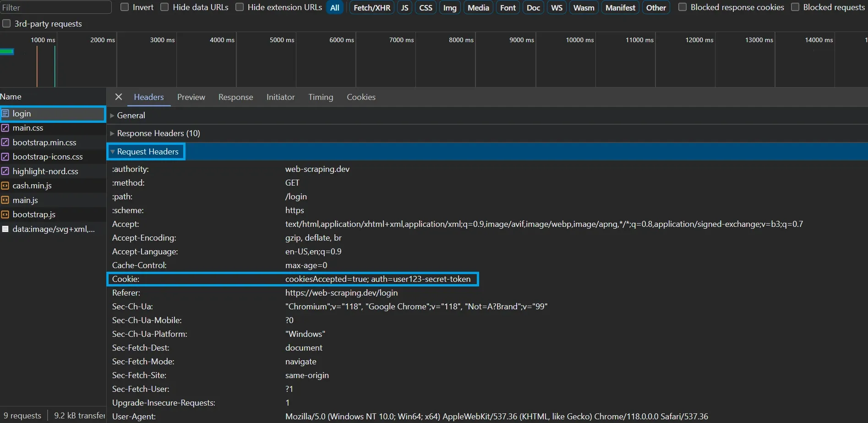This screenshot has height=423, width=868.
Task: Collapse the Request Headers section
Action: [113, 151]
